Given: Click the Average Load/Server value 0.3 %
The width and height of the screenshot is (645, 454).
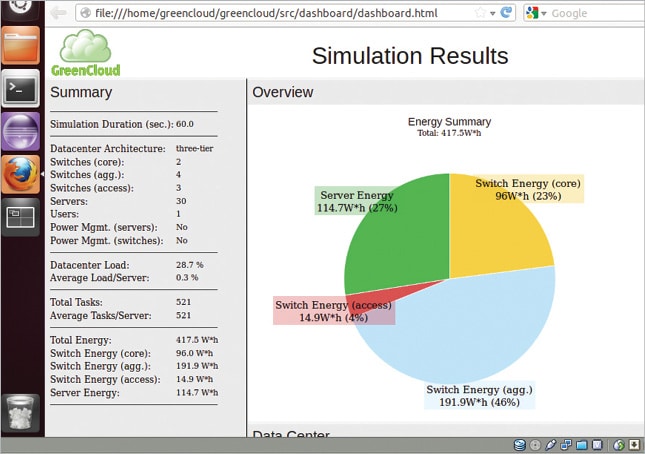Looking at the screenshot, I should point(187,278).
